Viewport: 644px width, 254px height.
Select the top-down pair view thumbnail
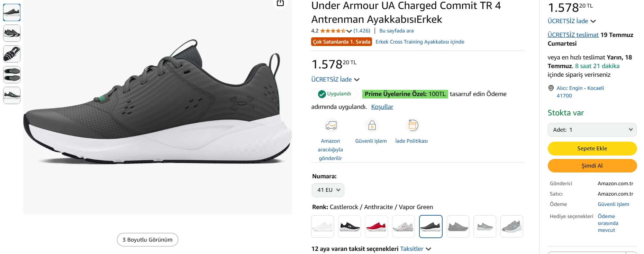12,75
